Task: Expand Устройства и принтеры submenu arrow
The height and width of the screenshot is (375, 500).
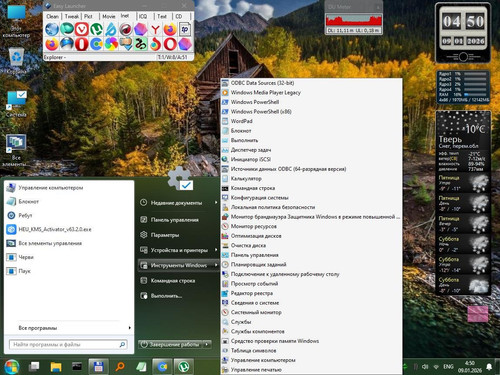Action: coord(216,250)
